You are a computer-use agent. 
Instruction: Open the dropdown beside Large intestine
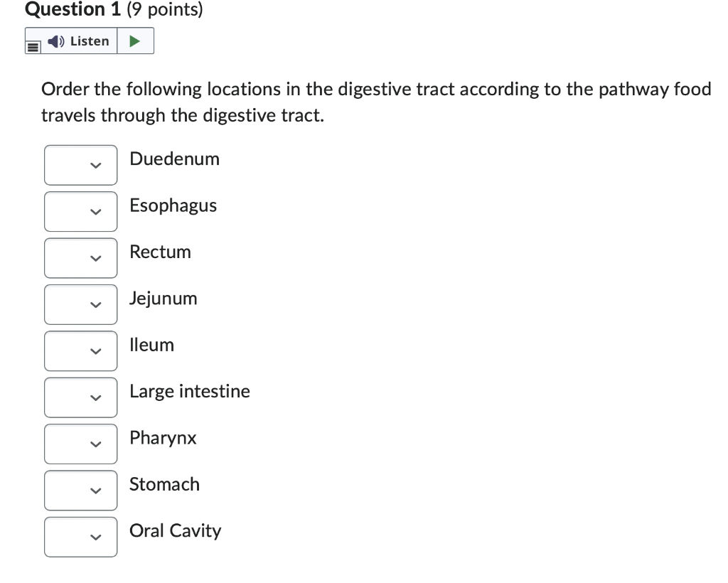pyautogui.click(x=80, y=397)
